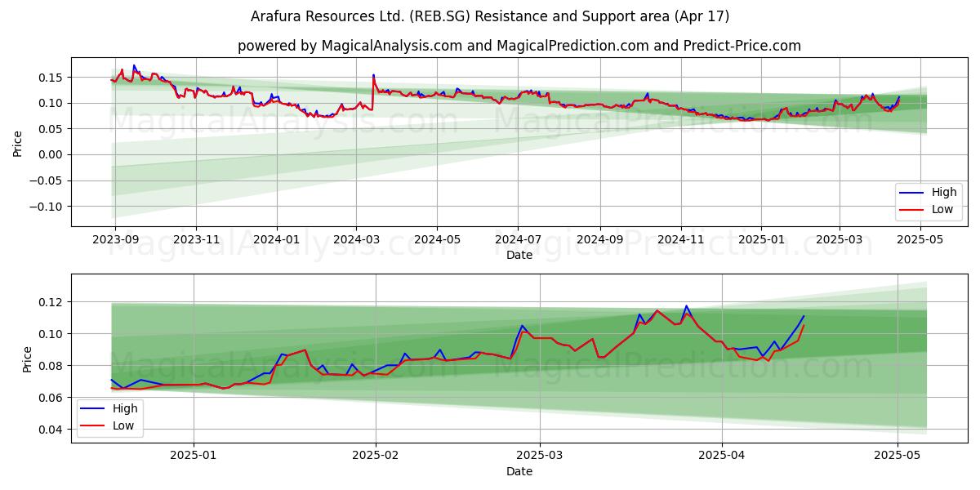Click the '2024-09' x-axis label
Viewport: 980px width, 490px height.
click(x=600, y=240)
